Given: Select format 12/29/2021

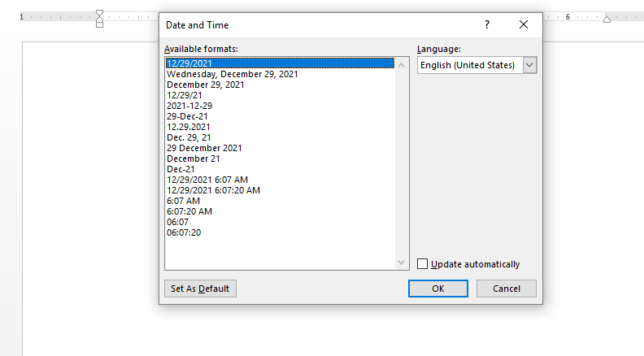Looking at the screenshot, I should point(280,63).
